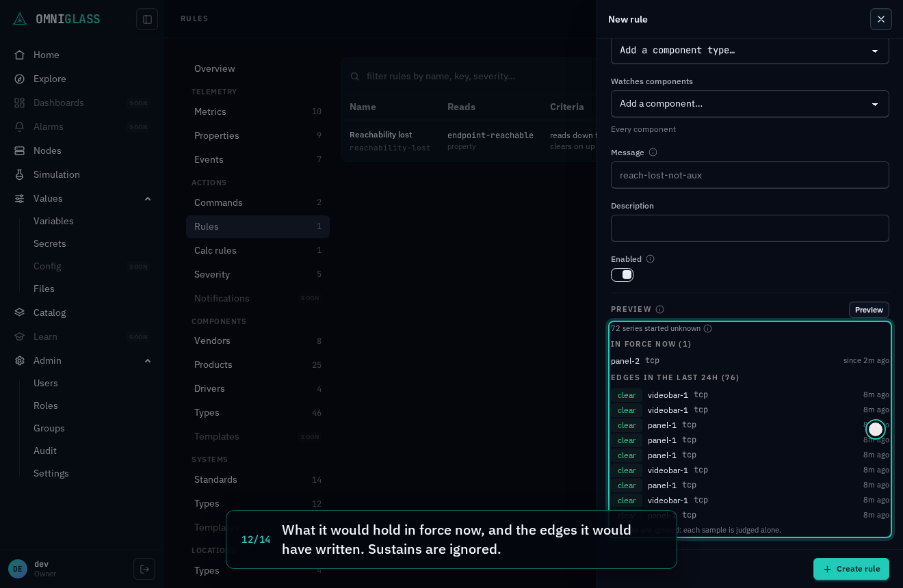This screenshot has height=588, width=903.
Task: Click the info icon next to Enabled
Action: tap(650, 259)
